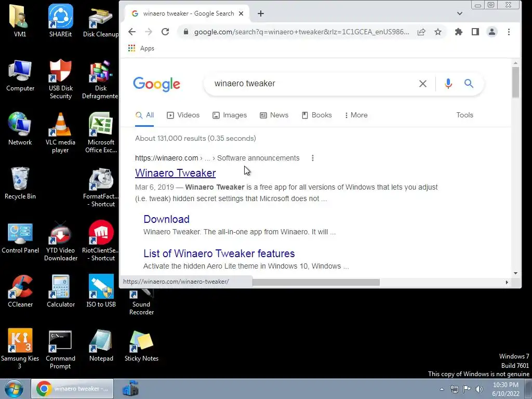Select the Chrome taskbar button
532x399 pixels.
pos(72,389)
